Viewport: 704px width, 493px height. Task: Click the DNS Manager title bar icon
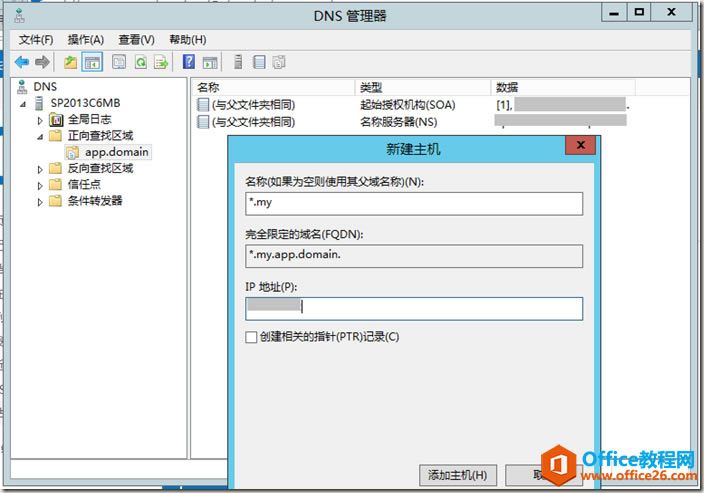coord(19,16)
